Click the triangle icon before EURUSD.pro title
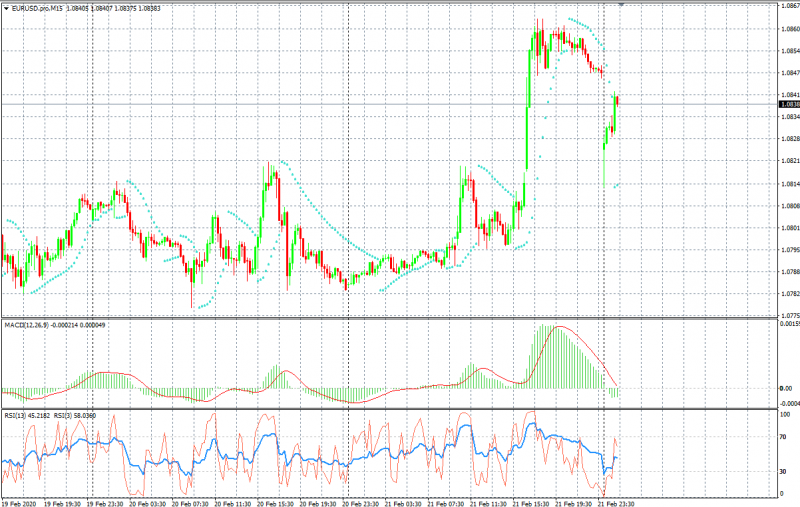The image size is (800, 507). click(x=5, y=7)
